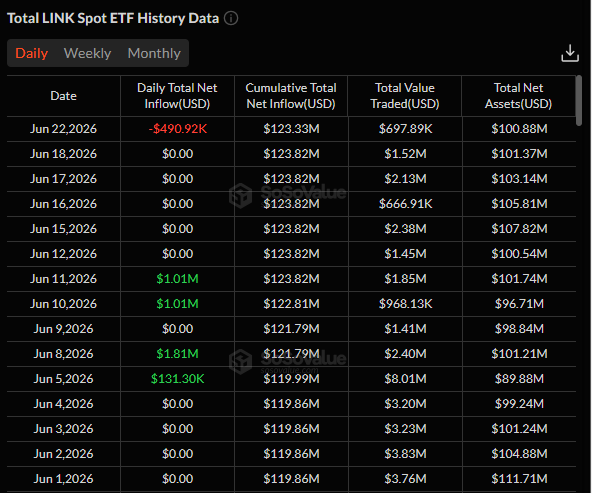Click the $107.82M net assets cell
Viewport: 592px width, 494px height.
point(519,229)
